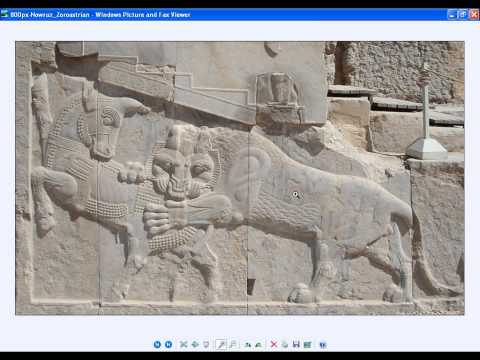Rotate the image counterclockwise
The height and width of the screenshot is (360, 480).
(259, 344)
